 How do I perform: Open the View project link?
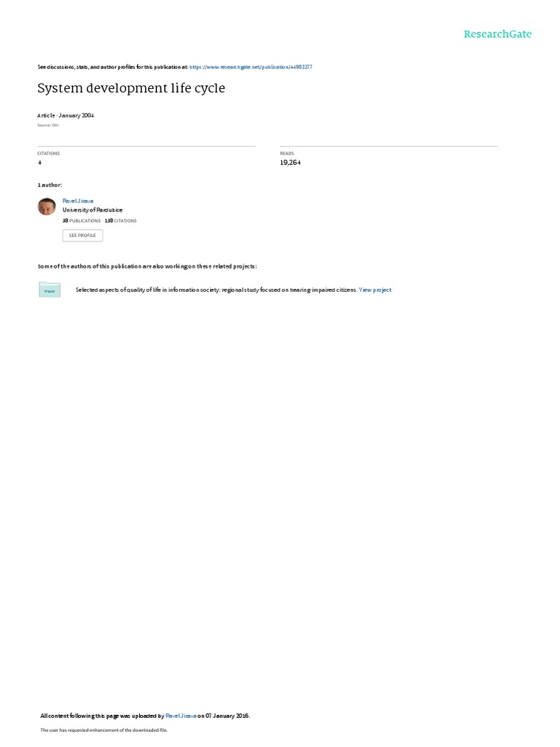(x=375, y=290)
